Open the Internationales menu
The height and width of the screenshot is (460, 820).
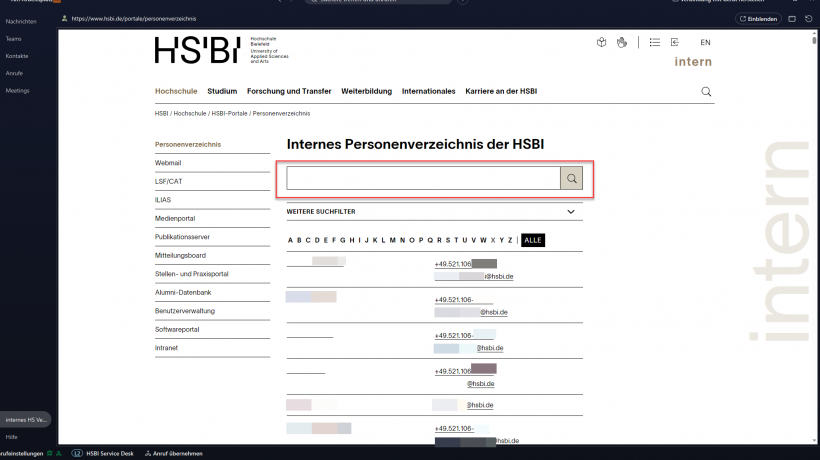pos(428,91)
